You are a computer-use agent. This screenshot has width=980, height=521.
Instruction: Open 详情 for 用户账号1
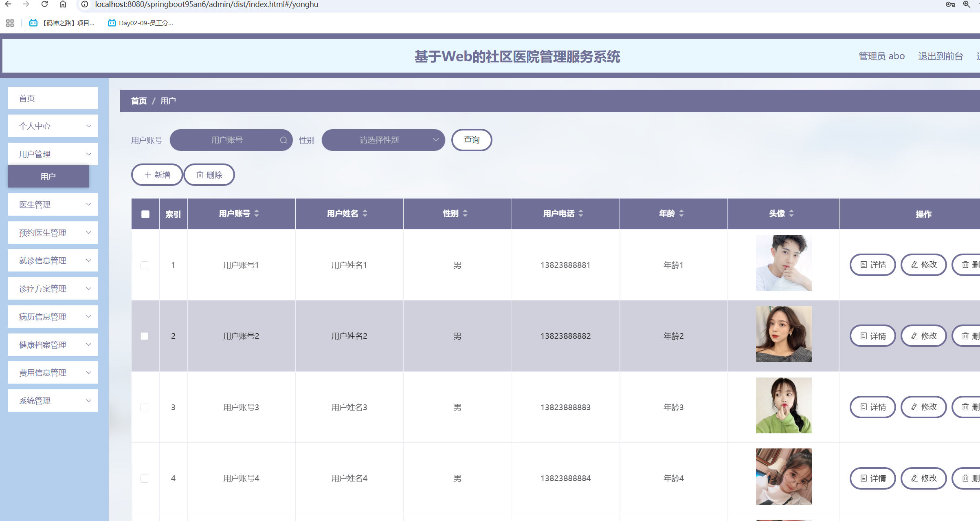click(873, 265)
